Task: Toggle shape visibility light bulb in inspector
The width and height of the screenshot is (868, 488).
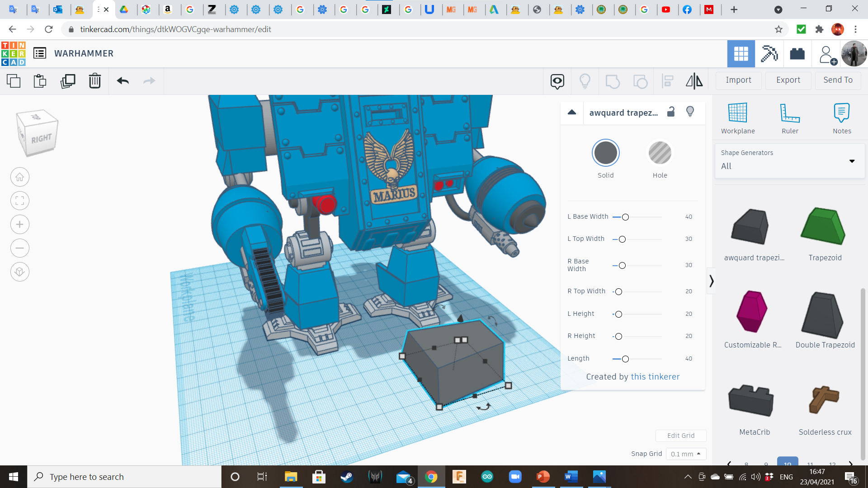Action: (x=690, y=112)
